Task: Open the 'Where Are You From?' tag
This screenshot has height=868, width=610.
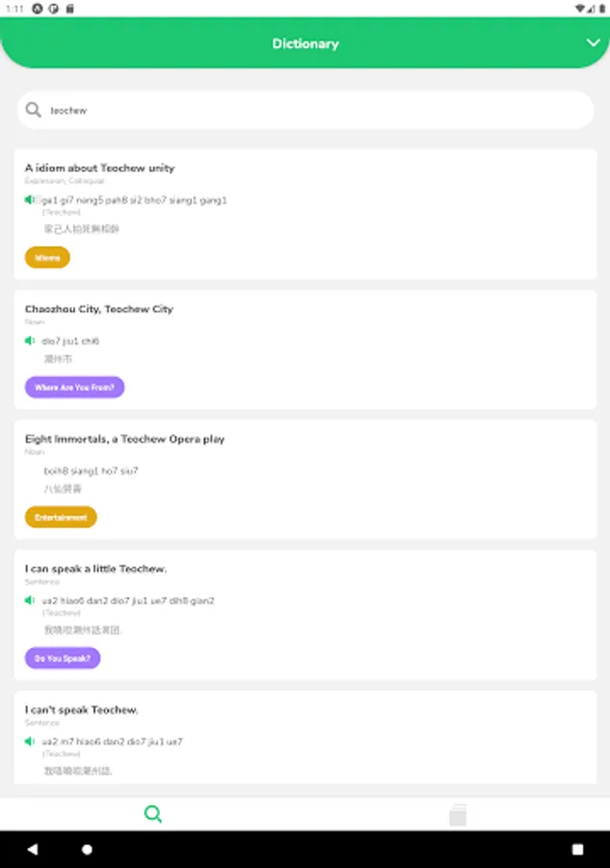Action: [74, 387]
